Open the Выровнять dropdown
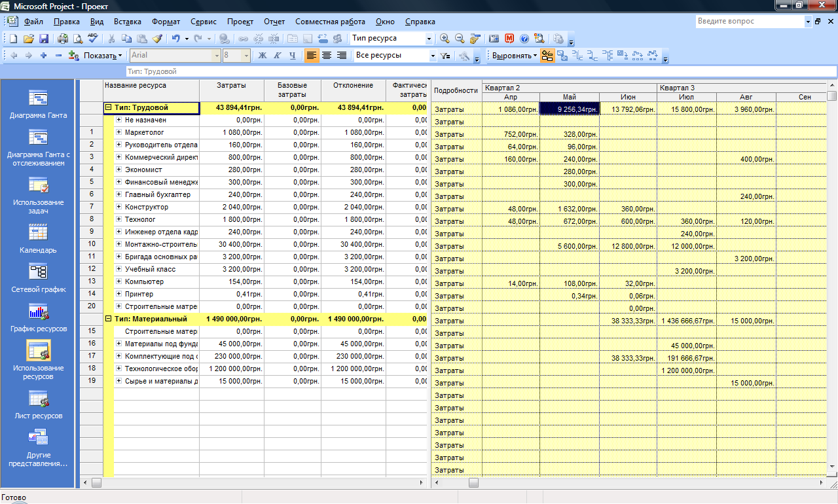This screenshot has height=504, width=838. tap(515, 56)
